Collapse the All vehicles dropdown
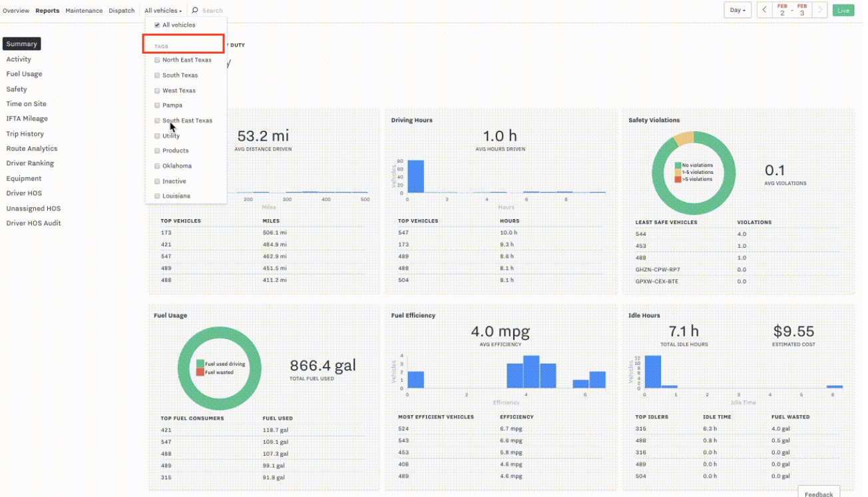The height and width of the screenshot is (497, 868). click(x=163, y=11)
